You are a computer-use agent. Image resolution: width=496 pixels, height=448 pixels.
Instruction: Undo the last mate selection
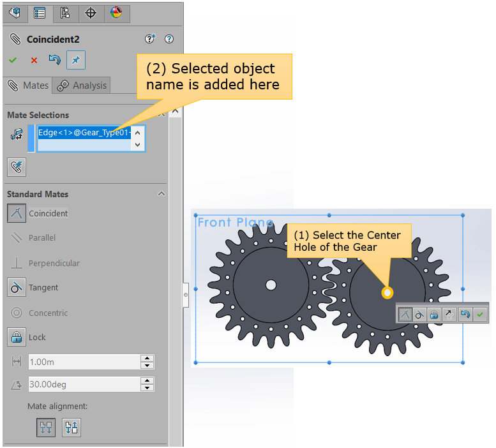54,59
